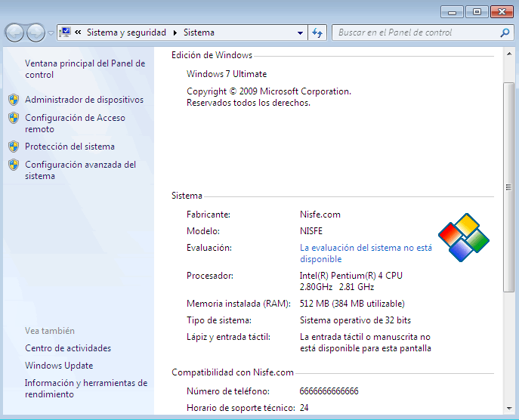
Task: Click the colorful Nisfe OEM logo
Action: point(464,238)
